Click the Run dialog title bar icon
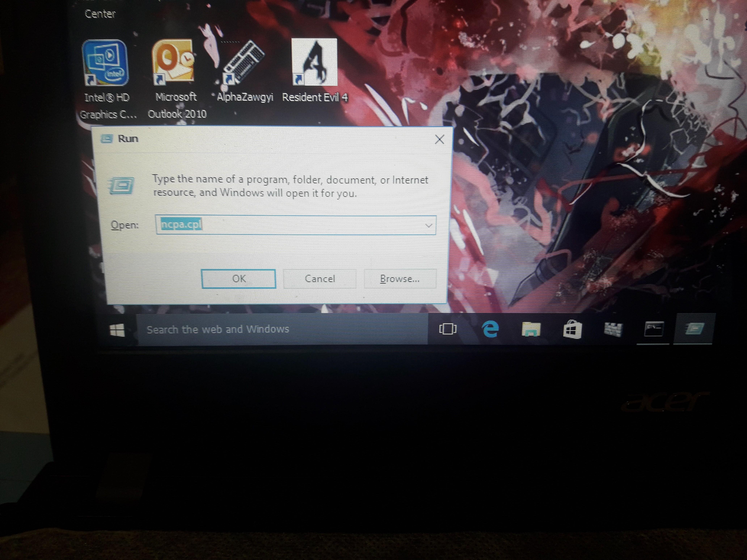The width and height of the screenshot is (747, 560). click(107, 138)
